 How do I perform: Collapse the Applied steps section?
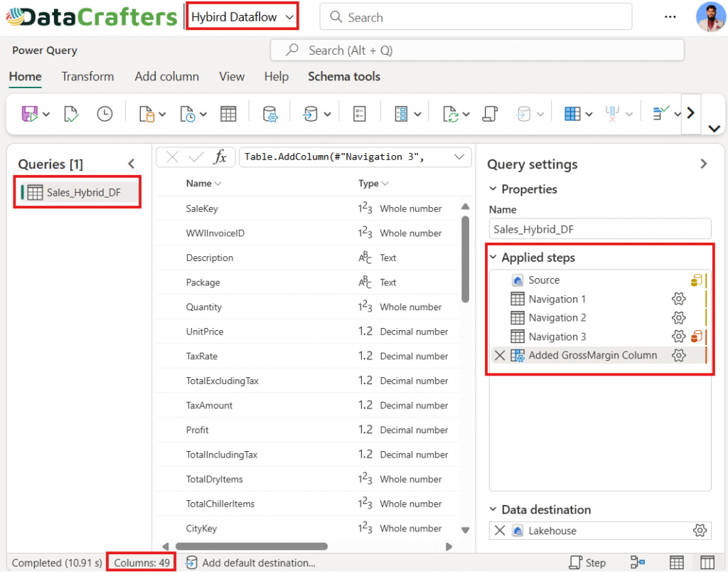click(493, 258)
